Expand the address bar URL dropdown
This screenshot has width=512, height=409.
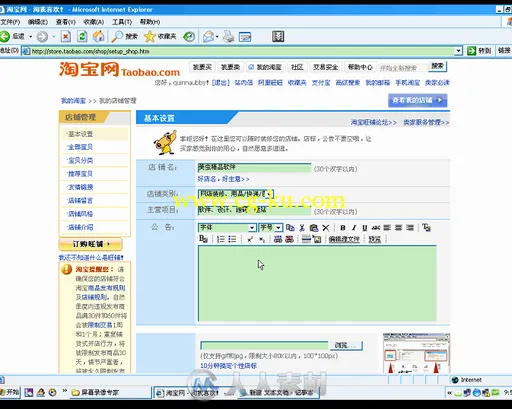458,51
